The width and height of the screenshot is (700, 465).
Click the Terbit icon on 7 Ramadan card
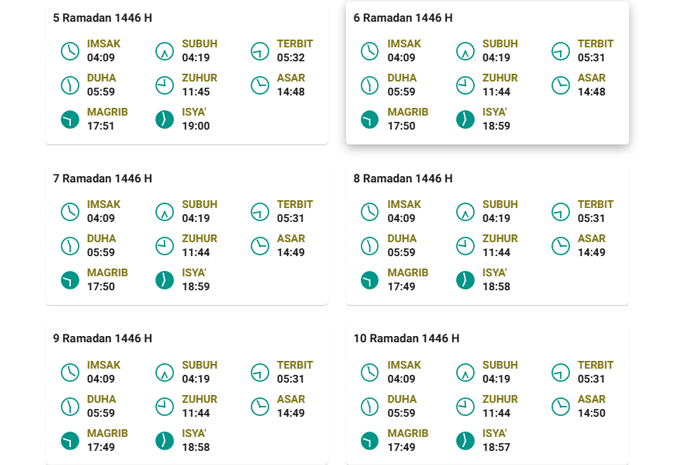click(260, 212)
